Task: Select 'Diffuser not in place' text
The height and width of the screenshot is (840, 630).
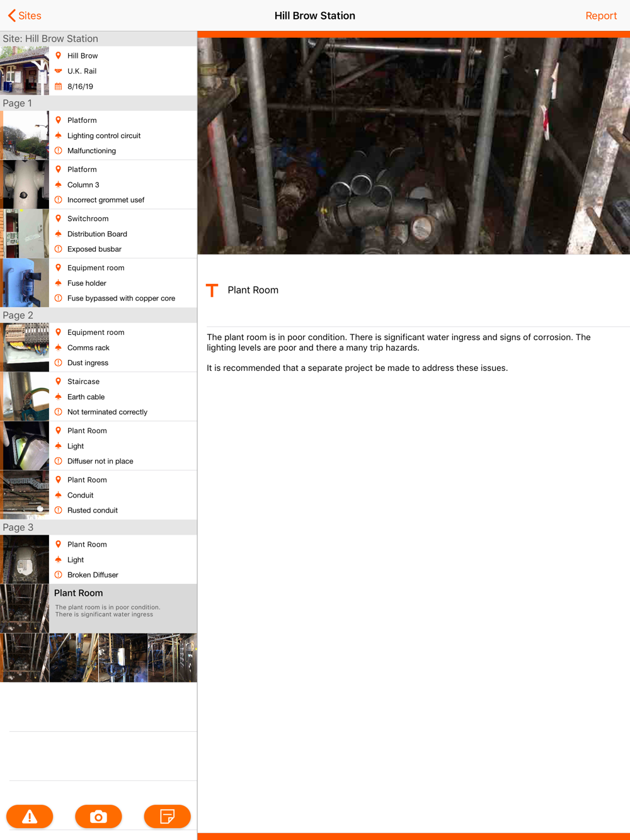Action: [x=100, y=461]
